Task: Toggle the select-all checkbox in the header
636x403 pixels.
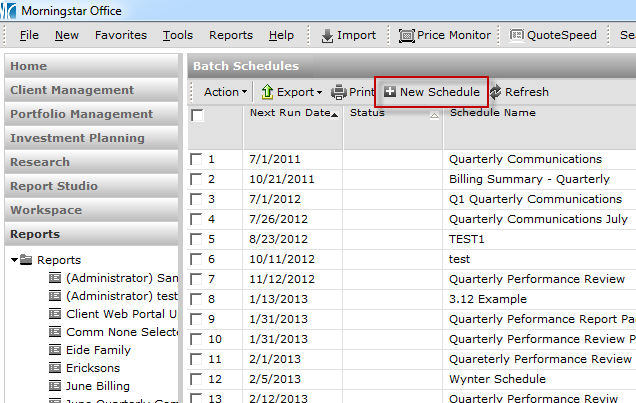Action: (x=198, y=116)
